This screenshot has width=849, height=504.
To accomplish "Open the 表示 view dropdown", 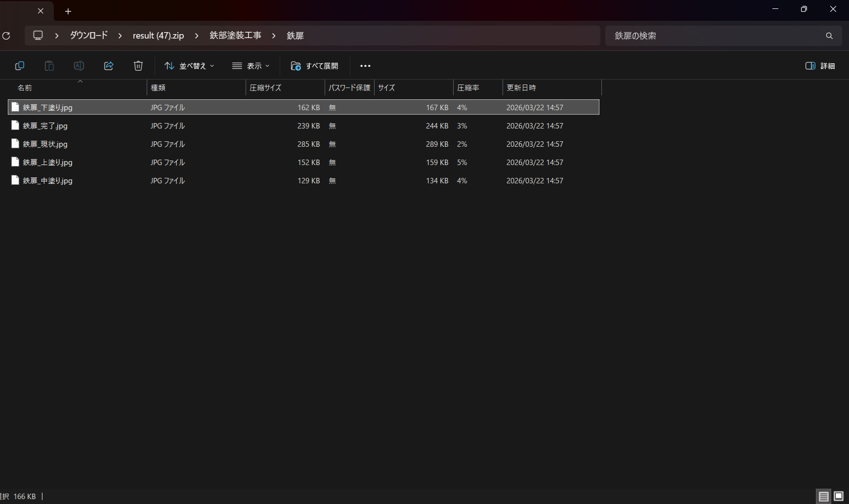I will [251, 66].
